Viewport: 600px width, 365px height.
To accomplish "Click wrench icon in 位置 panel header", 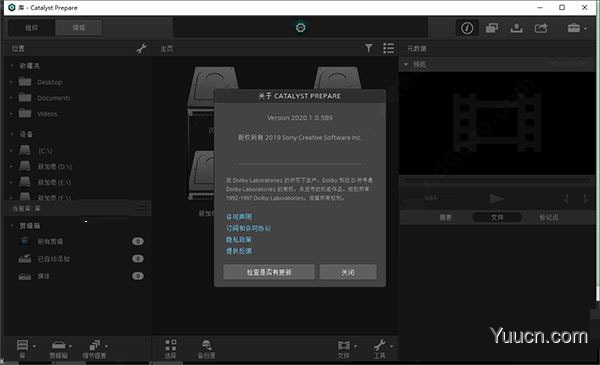I will (x=142, y=49).
